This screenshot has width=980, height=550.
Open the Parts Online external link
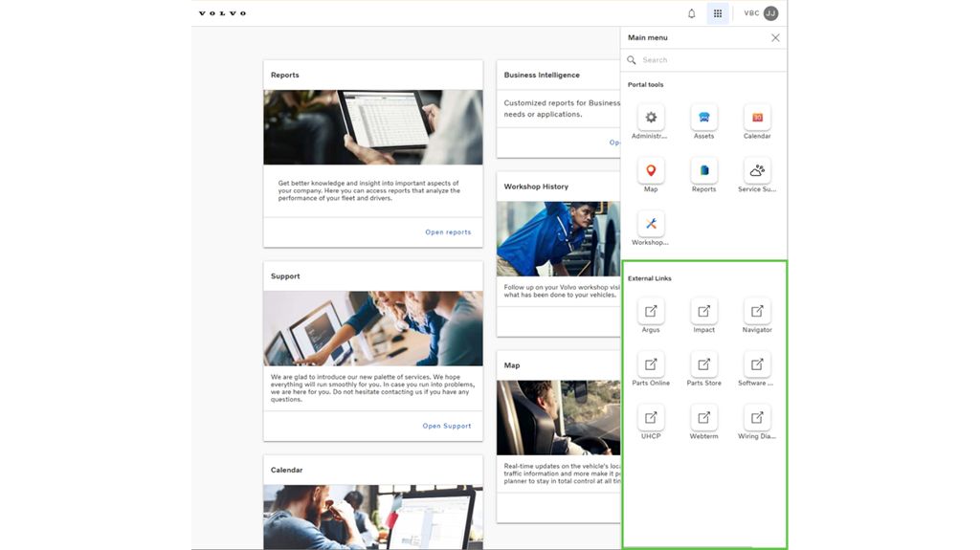tap(651, 365)
